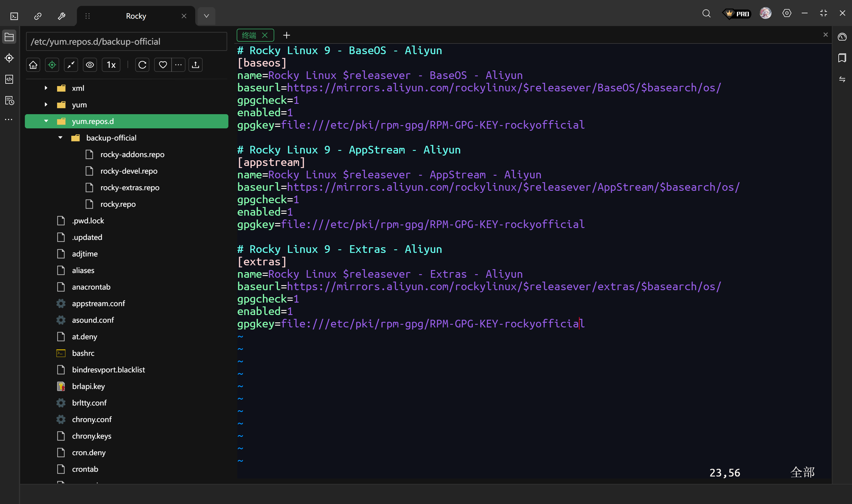Click the home directory icon
The height and width of the screenshot is (504, 852).
point(33,65)
